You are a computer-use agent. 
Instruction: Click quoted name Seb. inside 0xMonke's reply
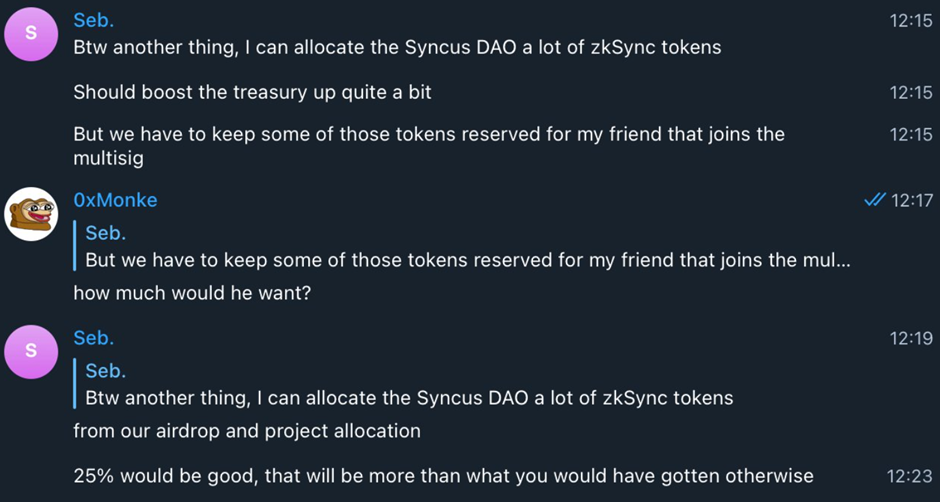click(x=105, y=233)
